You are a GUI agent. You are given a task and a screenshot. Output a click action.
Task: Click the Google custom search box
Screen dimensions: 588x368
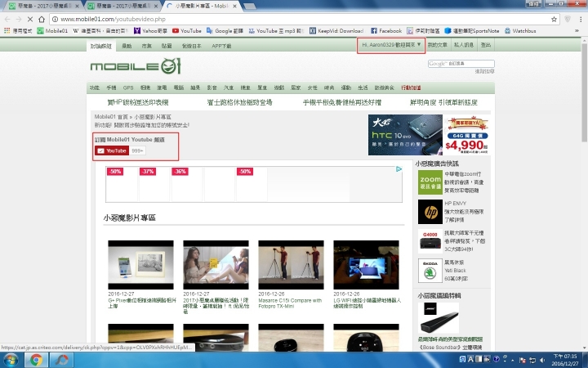[x=461, y=64]
